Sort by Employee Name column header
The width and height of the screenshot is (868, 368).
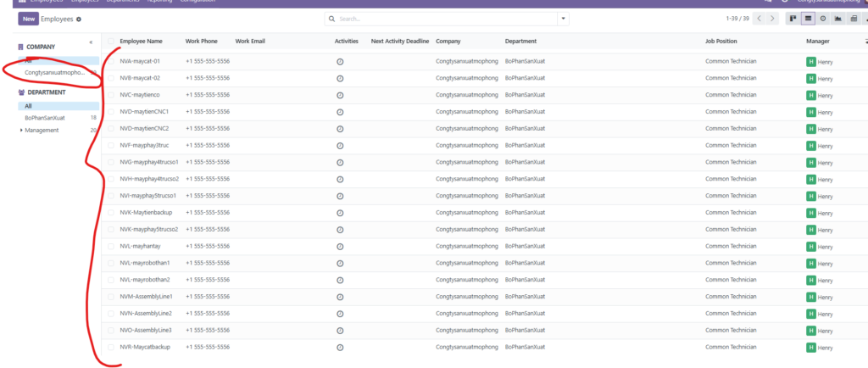coord(141,41)
